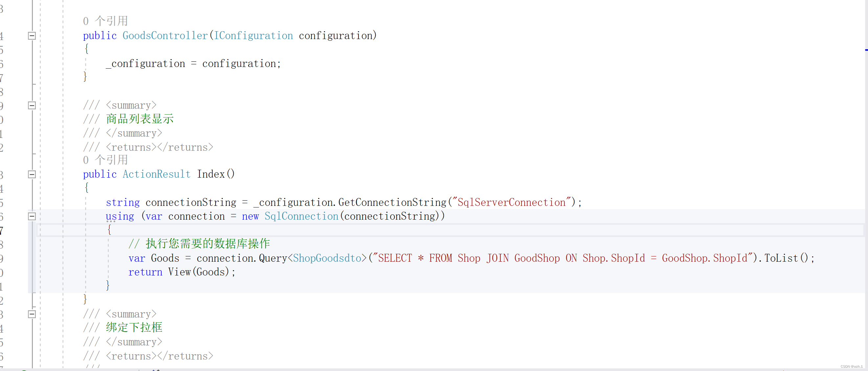Collapse the 绑定下拉框 summary comment
Image resolution: width=868 pixels, height=371 pixels.
(x=32, y=314)
